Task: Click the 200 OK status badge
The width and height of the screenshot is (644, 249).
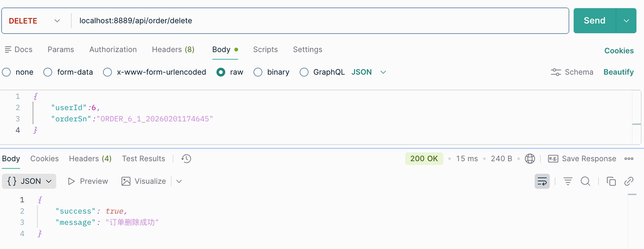Action: pos(424,158)
